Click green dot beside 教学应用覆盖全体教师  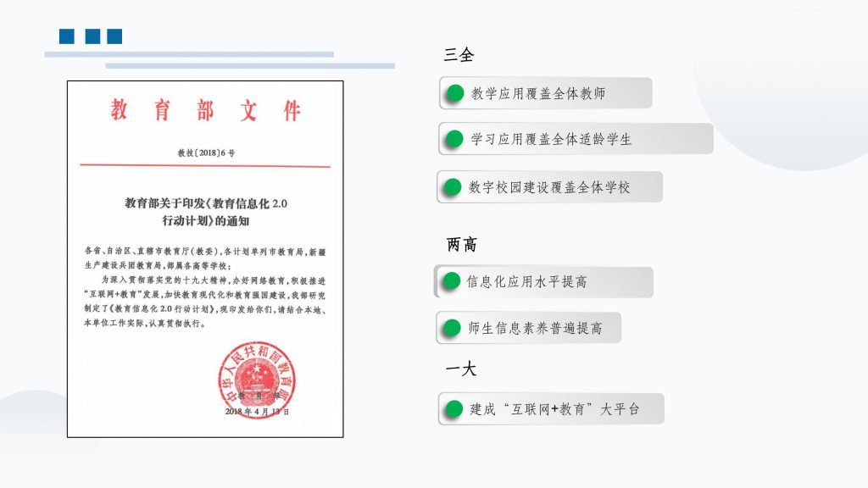[x=456, y=93]
